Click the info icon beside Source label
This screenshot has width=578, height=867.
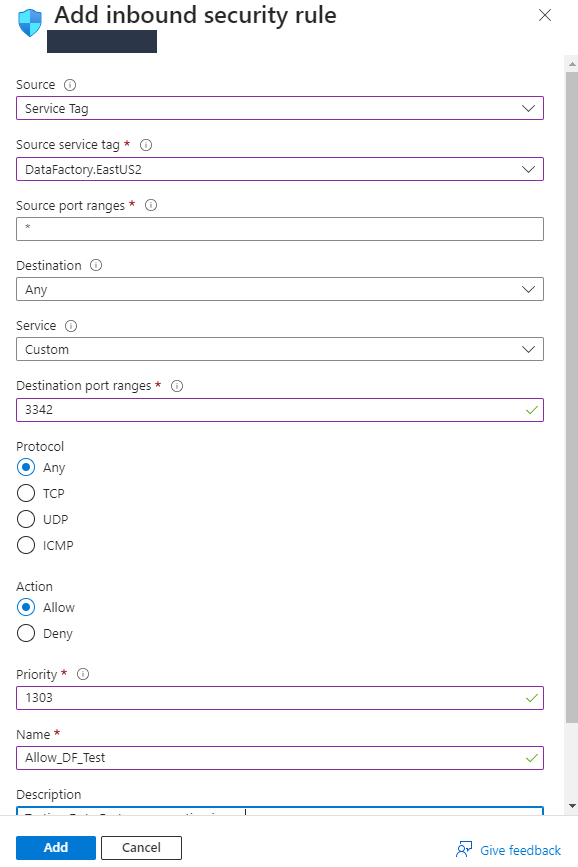click(x=70, y=85)
